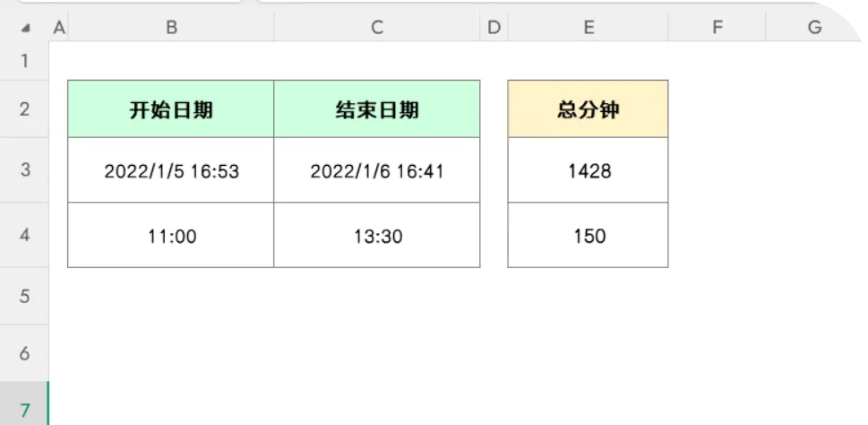The height and width of the screenshot is (425, 868).
Task: Select the cell showing 150 minutes
Action: coord(588,235)
